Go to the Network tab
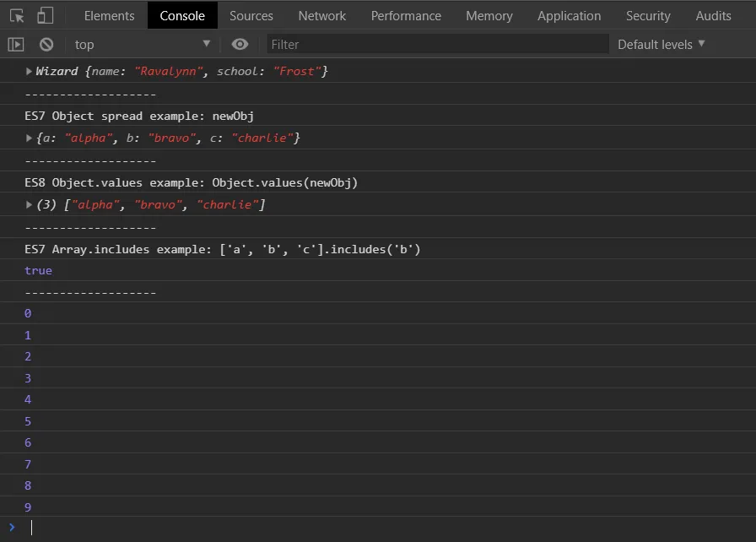The height and width of the screenshot is (542, 756). click(x=322, y=16)
